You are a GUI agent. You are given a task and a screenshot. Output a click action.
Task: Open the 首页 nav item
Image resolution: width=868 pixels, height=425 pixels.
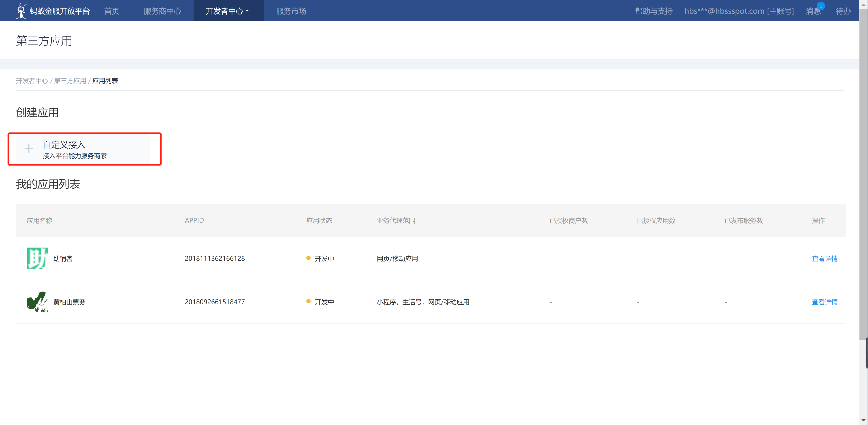point(112,11)
